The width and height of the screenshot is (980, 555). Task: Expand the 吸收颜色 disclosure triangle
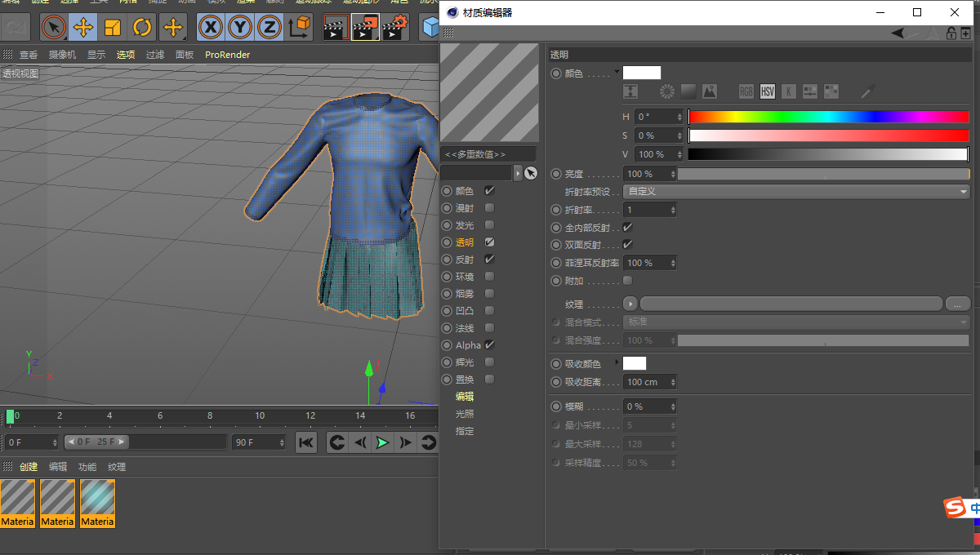pos(617,362)
